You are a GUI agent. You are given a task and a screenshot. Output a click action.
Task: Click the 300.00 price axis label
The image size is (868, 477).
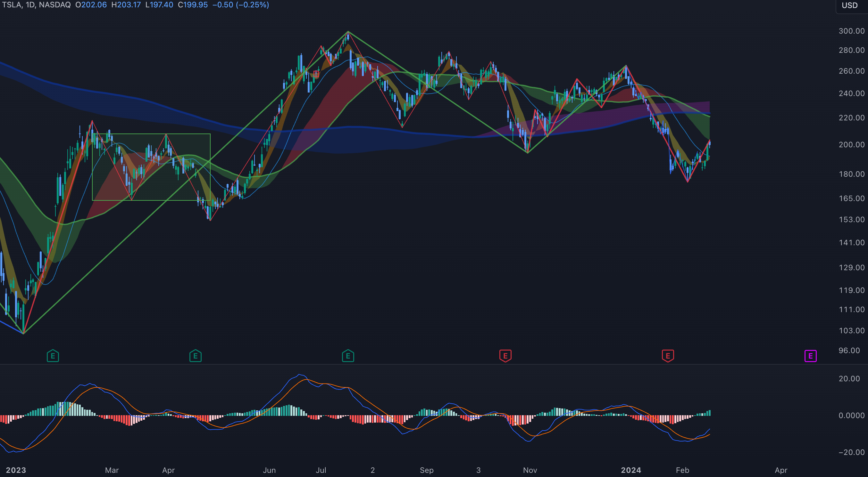[851, 31]
